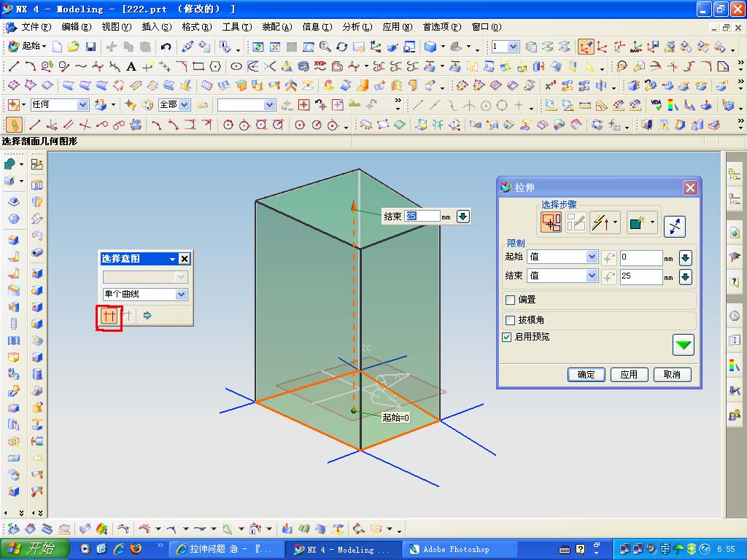
Task: Choose the Polygon curve tool
Action: [215, 66]
